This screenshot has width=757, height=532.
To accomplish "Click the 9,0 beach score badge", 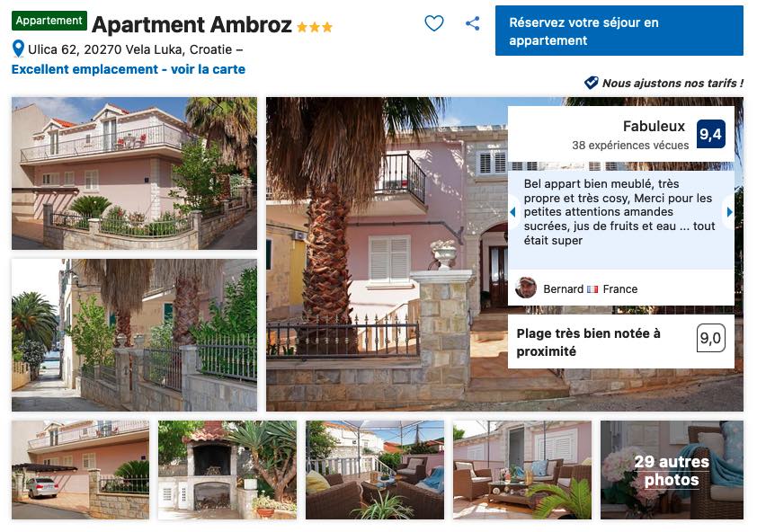I will [710, 338].
